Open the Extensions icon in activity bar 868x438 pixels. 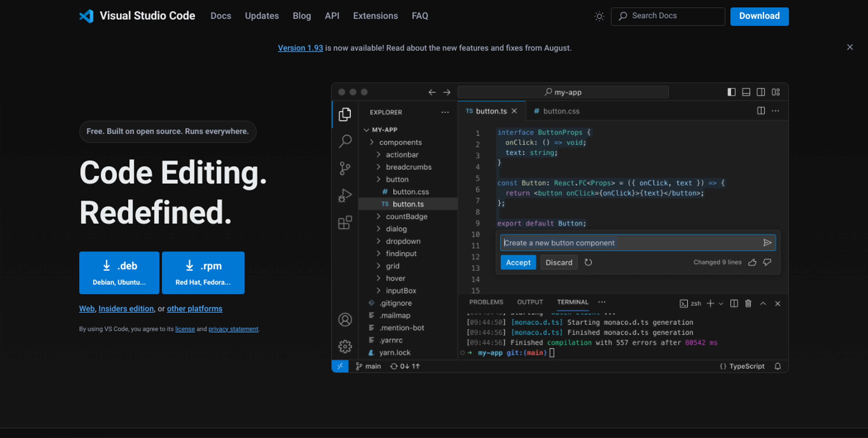[x=345, y=222]
